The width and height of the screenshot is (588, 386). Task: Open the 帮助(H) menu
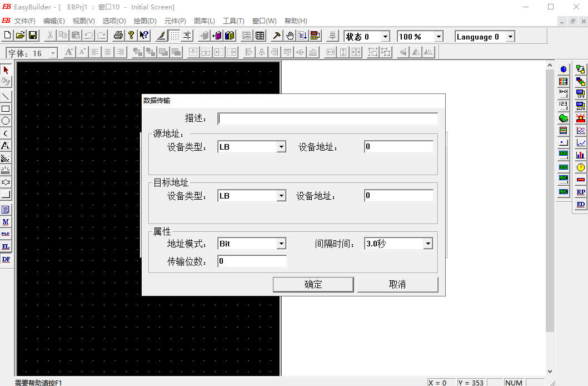point(296,21)
